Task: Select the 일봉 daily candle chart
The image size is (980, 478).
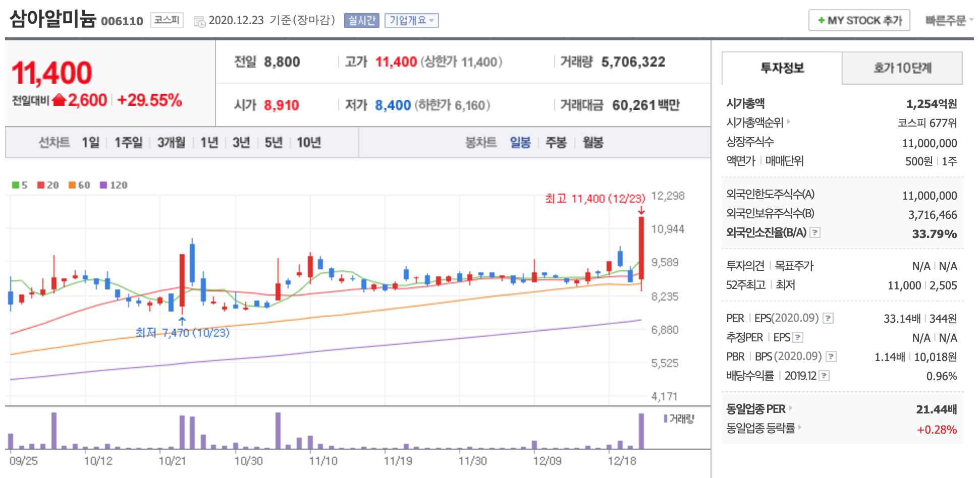Action: coord(520,143)
